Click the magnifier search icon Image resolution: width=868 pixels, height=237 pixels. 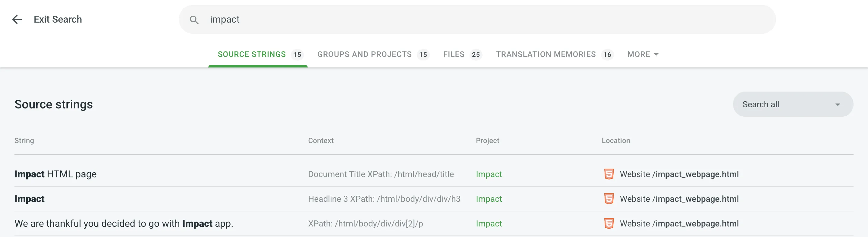[x=194, y=20]
